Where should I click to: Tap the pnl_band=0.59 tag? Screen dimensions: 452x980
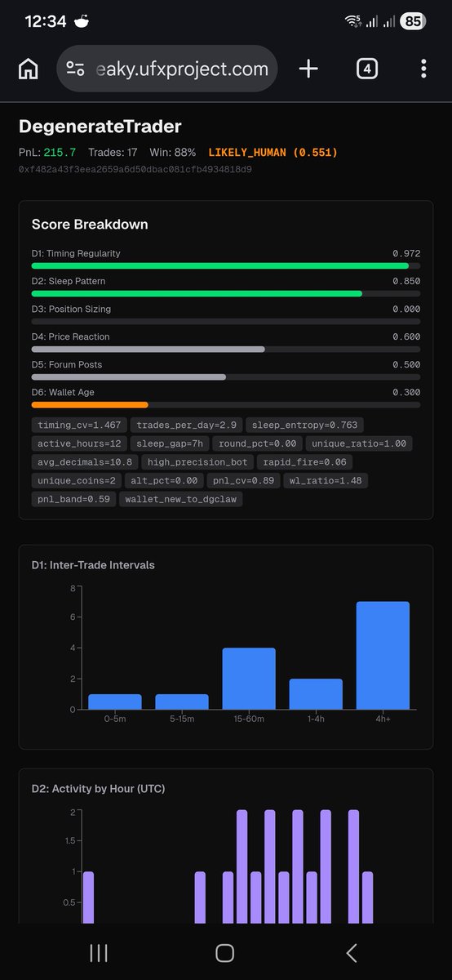coord(73,498)
